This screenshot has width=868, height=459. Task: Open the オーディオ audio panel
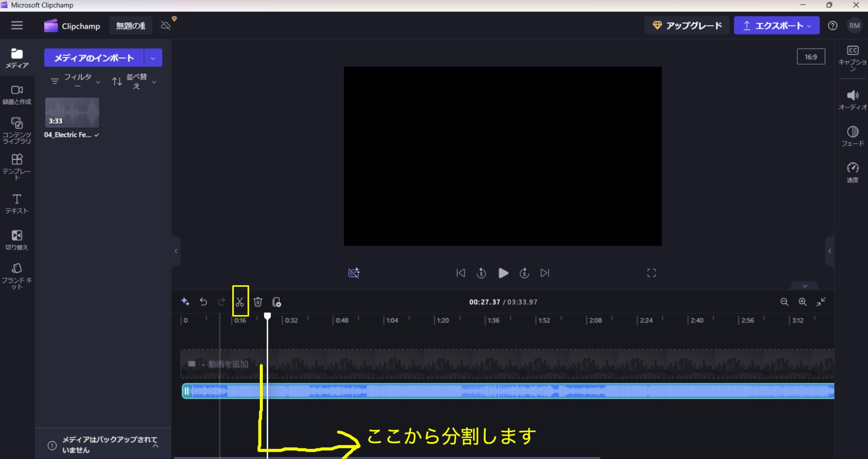click(x=852, y=100)
